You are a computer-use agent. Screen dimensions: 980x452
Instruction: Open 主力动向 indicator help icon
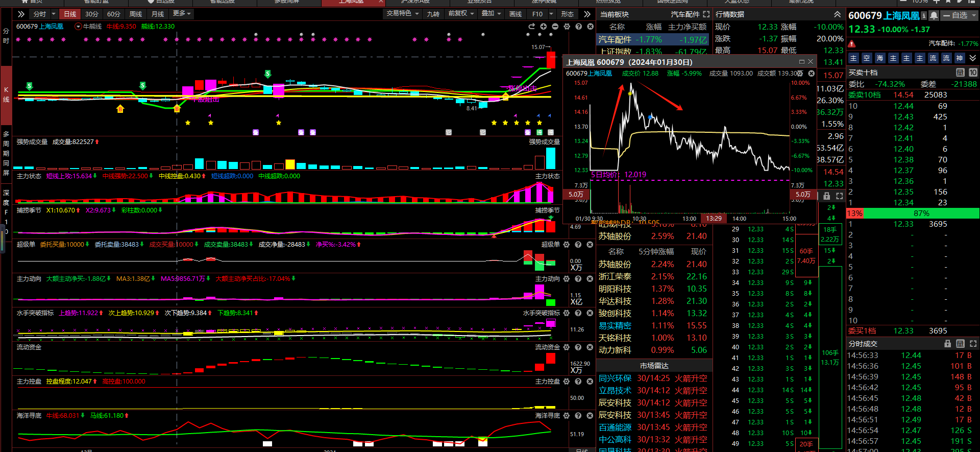click(x=578, y=279)
